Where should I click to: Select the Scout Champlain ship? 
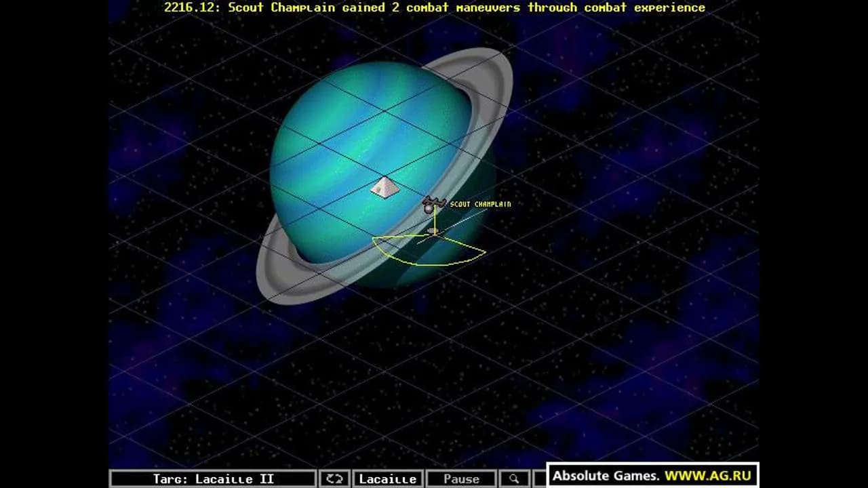(x=433, y=204)
